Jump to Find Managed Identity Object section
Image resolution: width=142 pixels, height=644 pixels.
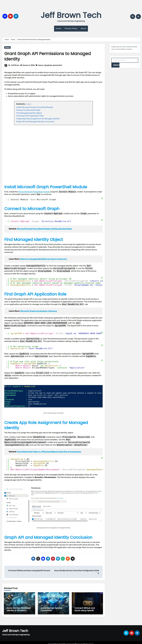(x=29, y=113)
